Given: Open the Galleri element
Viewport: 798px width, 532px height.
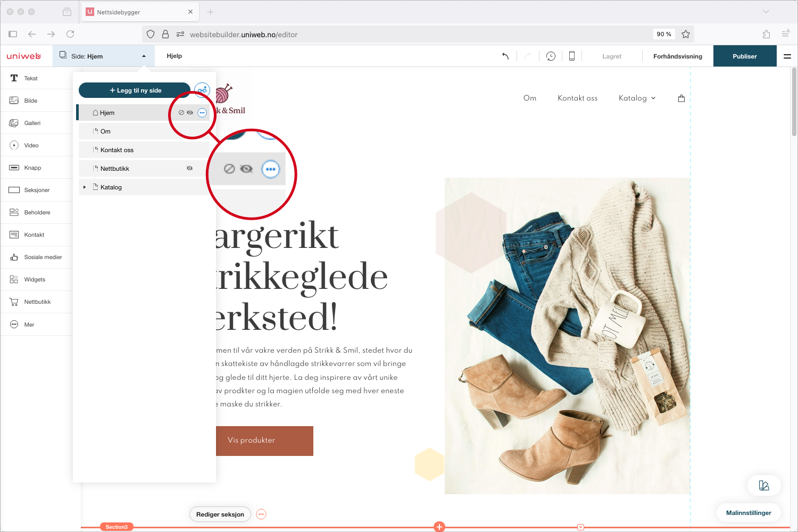Looking at the screenshot, I should 36,123.
